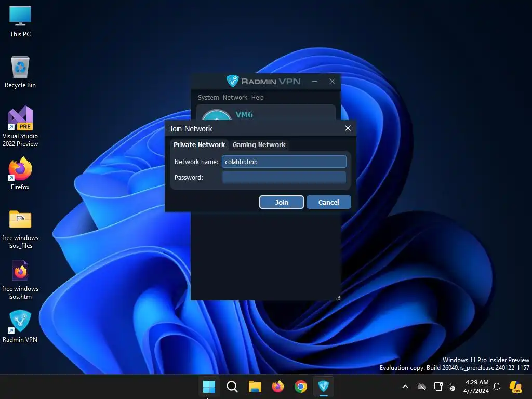
Task: Show hidden system tray icons
Action: pyautogui.click(x=405, y=387)
